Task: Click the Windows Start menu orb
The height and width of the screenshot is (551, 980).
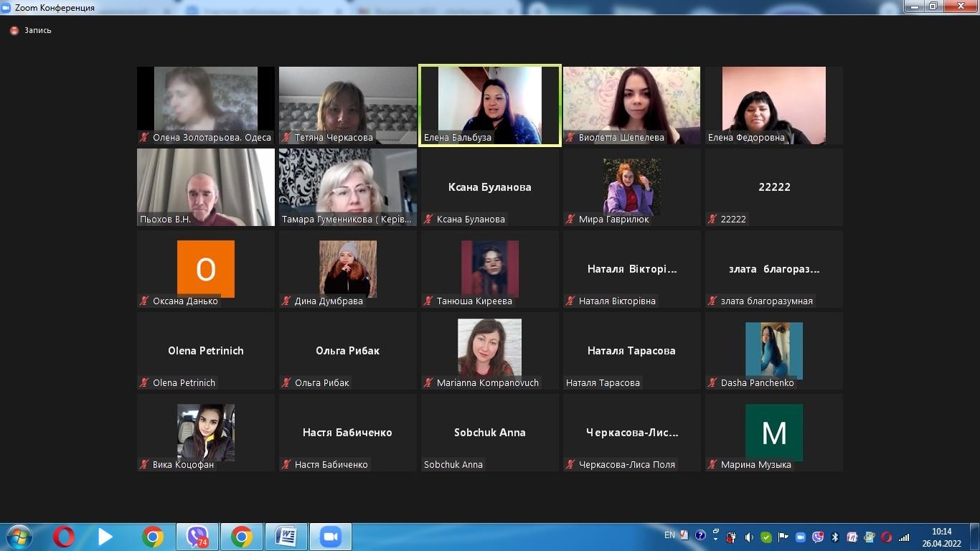Action: [19, 537]
